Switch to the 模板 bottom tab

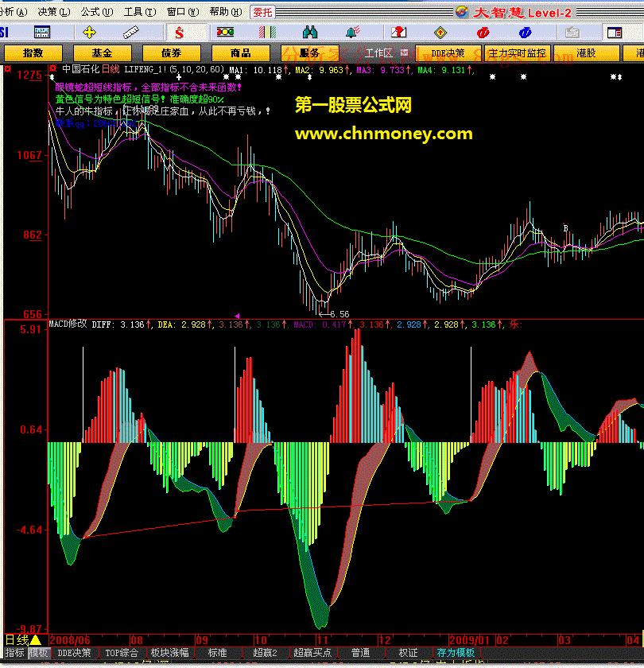(x=39, y=653)
